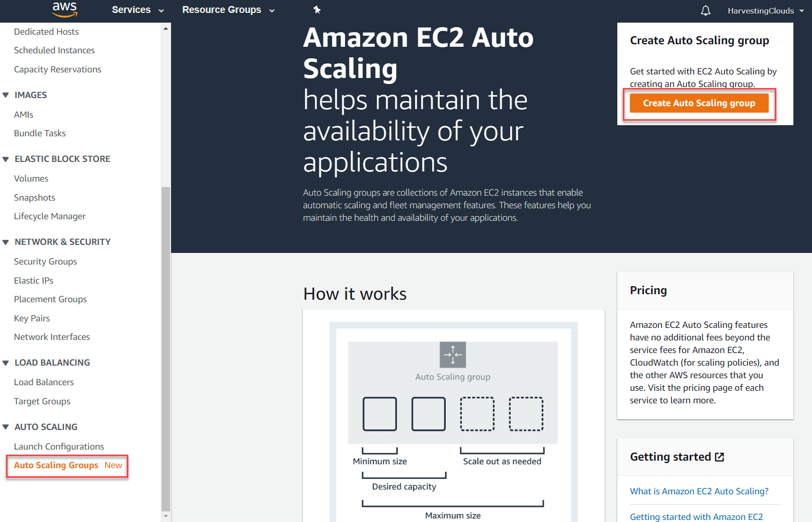Open the Getting started external link icon
The height and width of the screenshot is (522, 812).
click(x=720, y=457)
